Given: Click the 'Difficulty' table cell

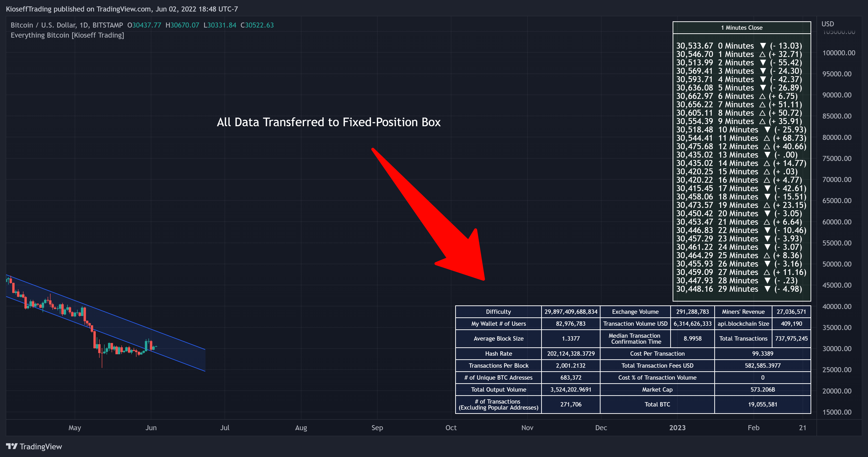Looking at the screenshot, I should point(498,312).
